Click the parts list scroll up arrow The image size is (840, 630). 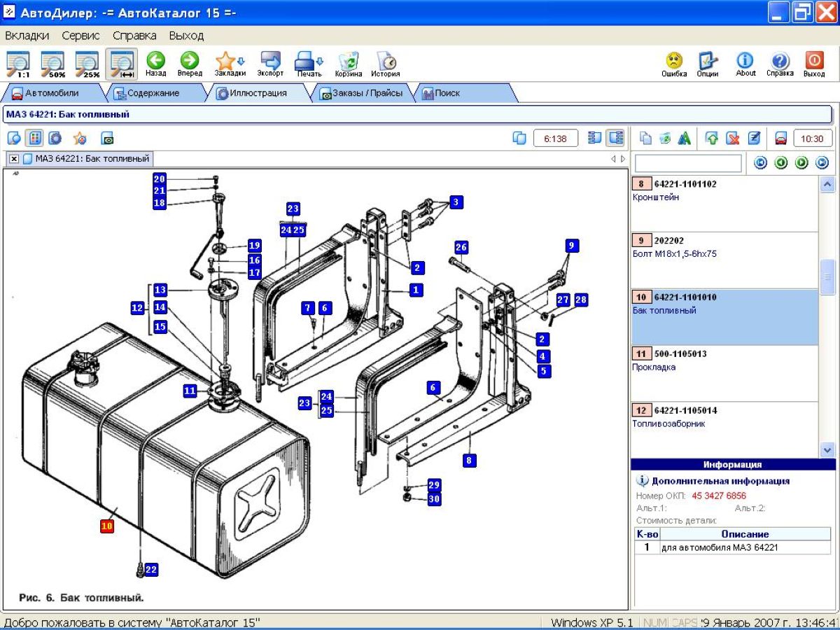pos(827,184)
